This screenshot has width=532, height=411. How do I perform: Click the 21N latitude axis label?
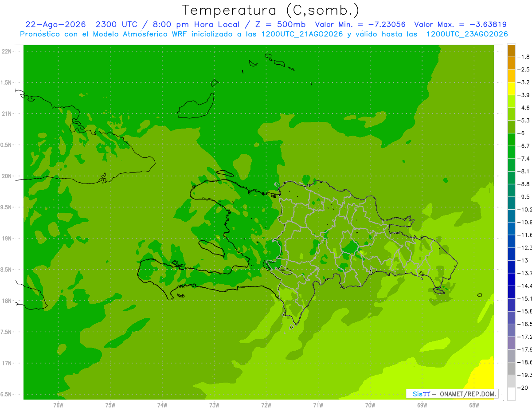coord(7,114)
